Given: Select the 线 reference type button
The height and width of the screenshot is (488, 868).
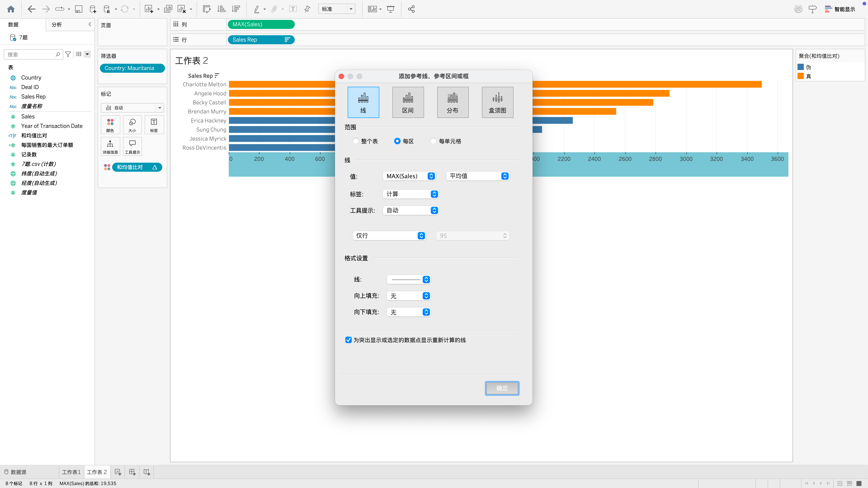Looking at the screenshot, I should [x=363, y=102].
